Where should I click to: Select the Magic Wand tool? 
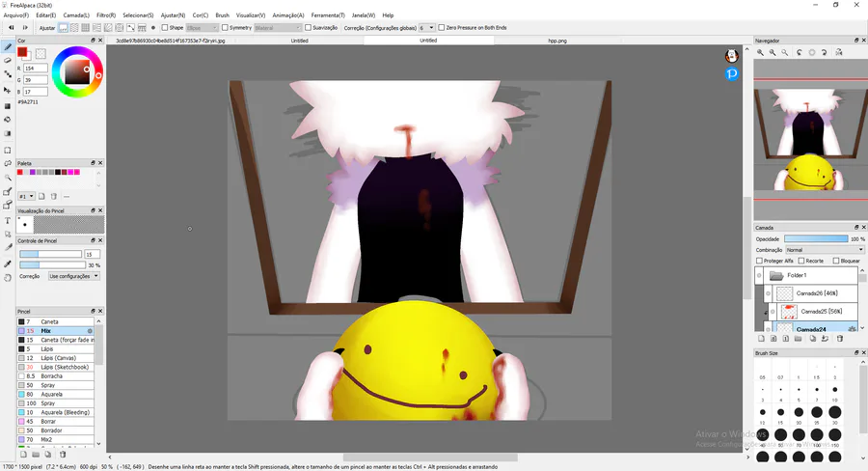(x=8, y=178)
